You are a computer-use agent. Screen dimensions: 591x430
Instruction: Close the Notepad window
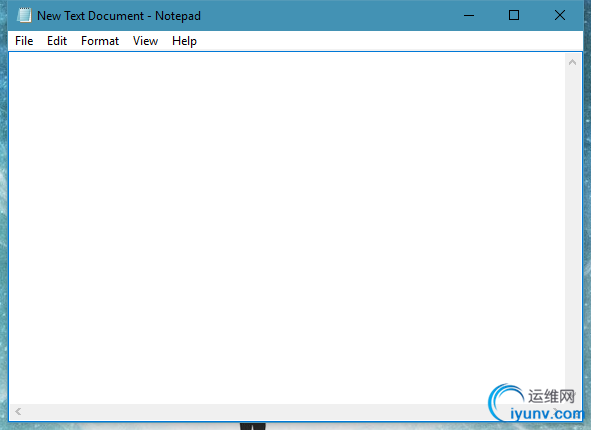[560, 15]
